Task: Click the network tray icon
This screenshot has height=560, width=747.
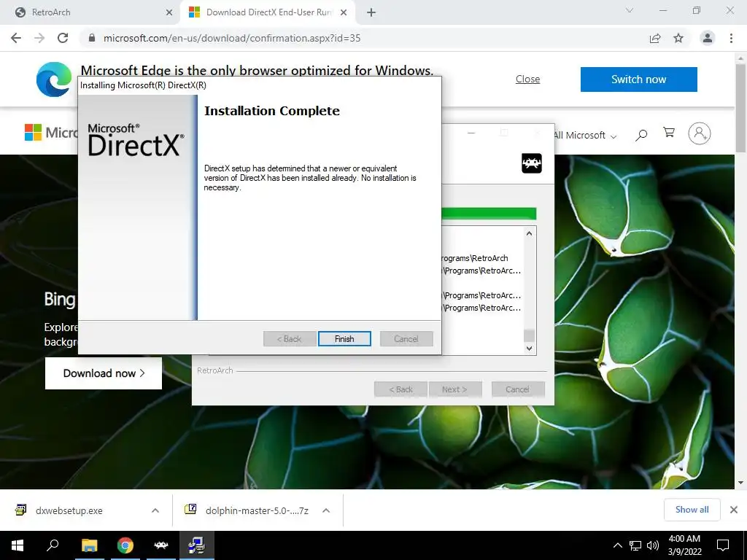Action: coord(635,545)
